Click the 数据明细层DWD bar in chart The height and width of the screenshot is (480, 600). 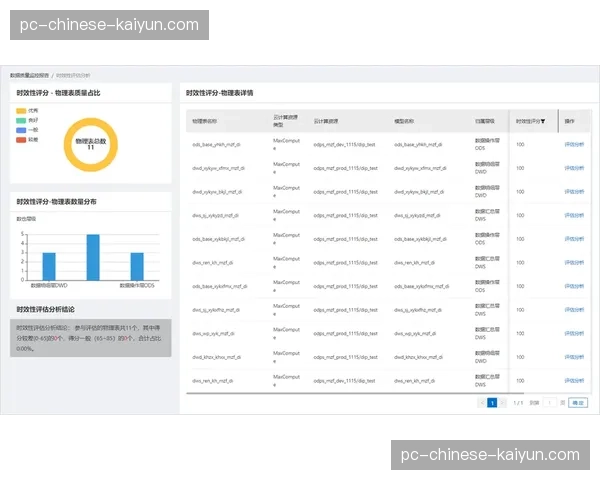point(48,266)
